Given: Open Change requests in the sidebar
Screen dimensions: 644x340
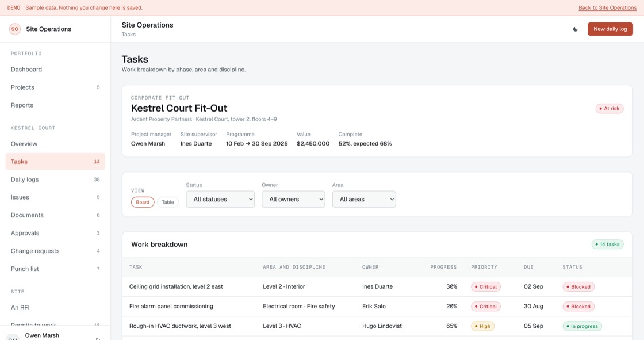Looking at the screenshot, I should (55, 251).
